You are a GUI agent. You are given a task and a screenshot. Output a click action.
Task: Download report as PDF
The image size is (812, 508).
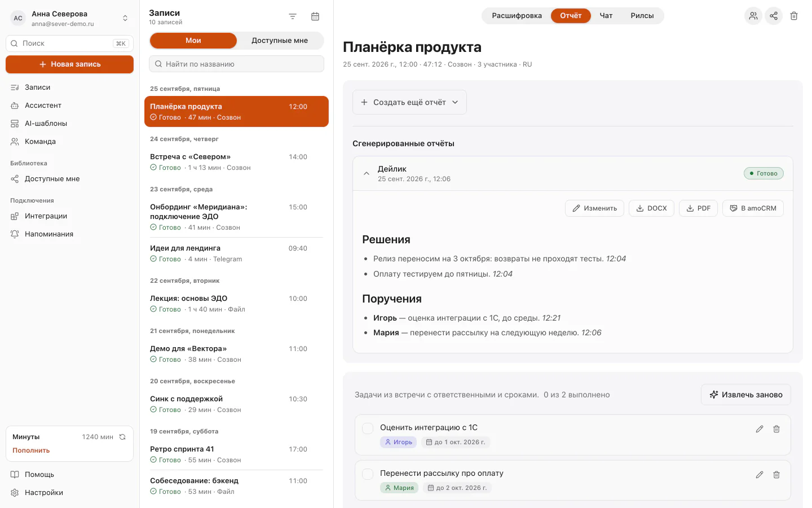click(698, 208)
